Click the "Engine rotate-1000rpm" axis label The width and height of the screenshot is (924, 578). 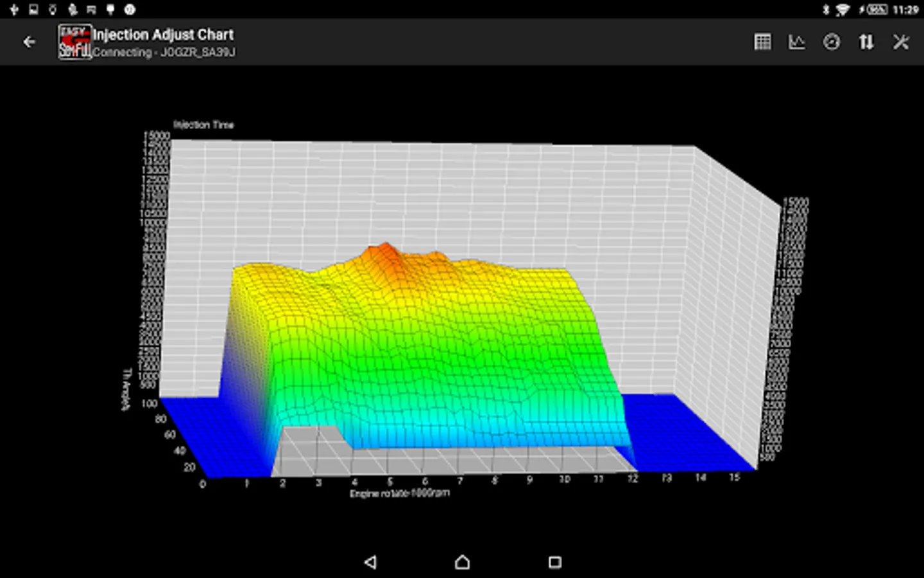(400, 493)
